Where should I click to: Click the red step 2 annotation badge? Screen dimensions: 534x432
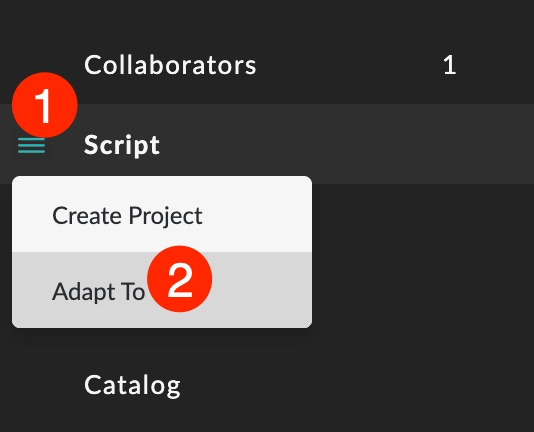tap(179, 279)
